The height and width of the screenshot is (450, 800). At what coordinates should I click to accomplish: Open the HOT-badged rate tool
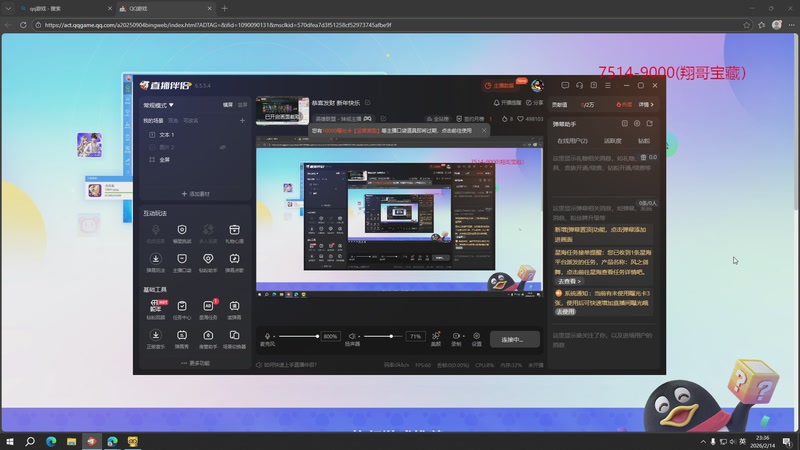tap(156, 310)
